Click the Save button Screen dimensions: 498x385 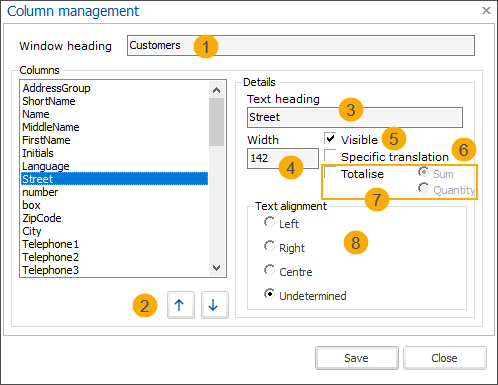point(357,358)
